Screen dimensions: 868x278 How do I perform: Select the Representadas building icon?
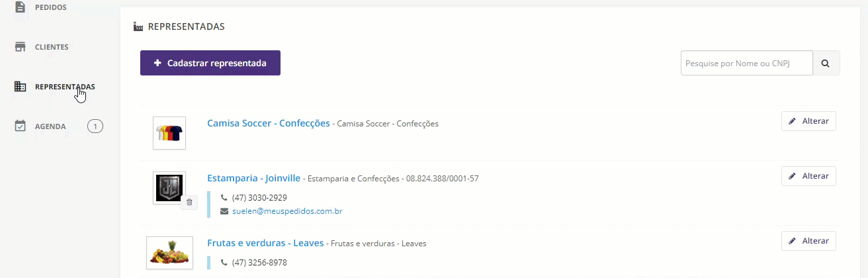[21, 87]
